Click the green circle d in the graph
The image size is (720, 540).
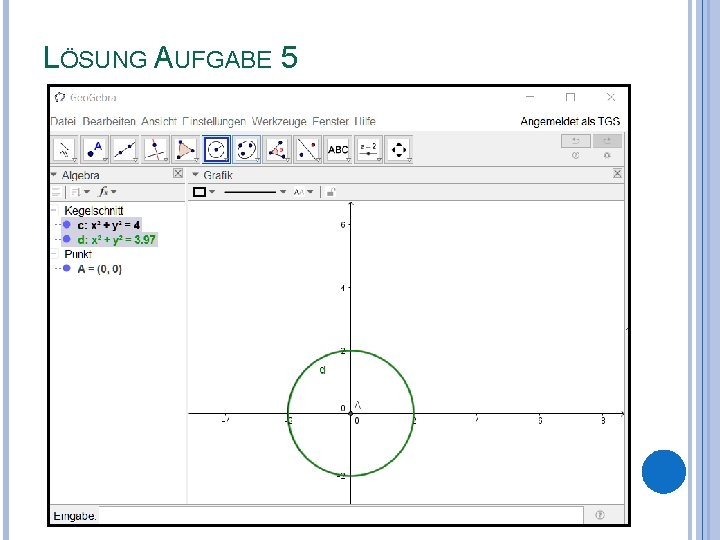tap(395, 369)
